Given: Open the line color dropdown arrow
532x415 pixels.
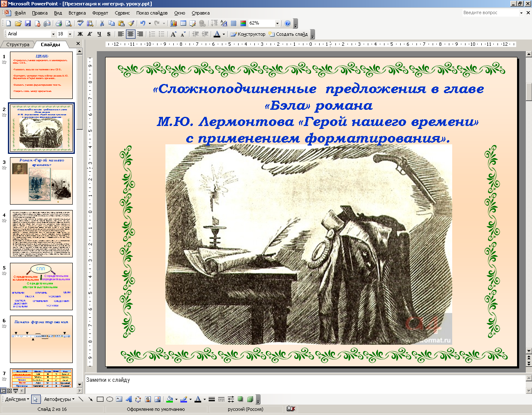Looking at the screenshot, I should (190, 399).
